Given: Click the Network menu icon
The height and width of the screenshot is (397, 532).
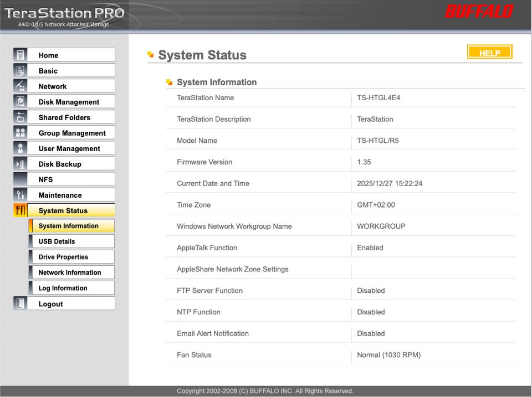Looking at the screenshot, I should [x=21, y=86].
